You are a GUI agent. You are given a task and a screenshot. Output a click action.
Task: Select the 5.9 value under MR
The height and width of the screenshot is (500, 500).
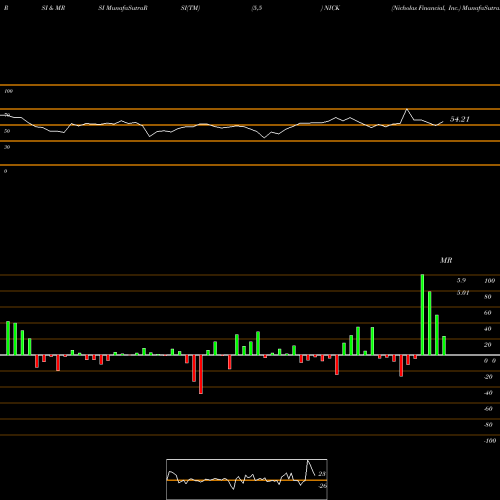point(461,280)
